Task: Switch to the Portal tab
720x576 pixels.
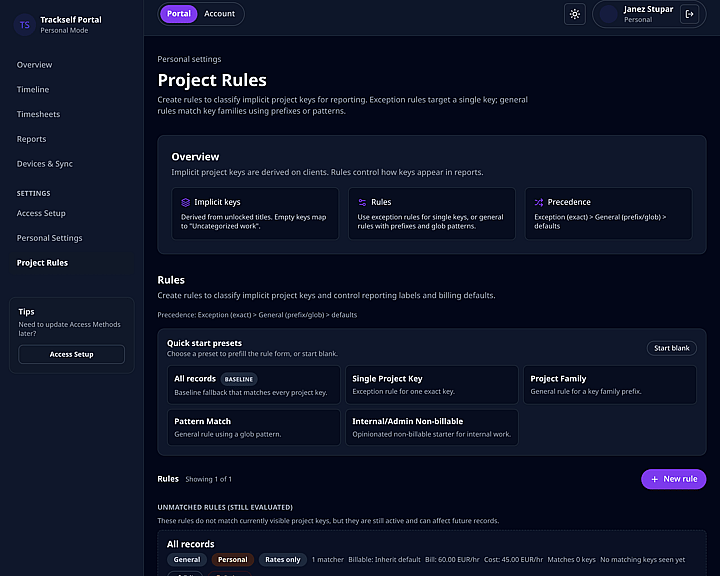Action: tap(179, 14)
